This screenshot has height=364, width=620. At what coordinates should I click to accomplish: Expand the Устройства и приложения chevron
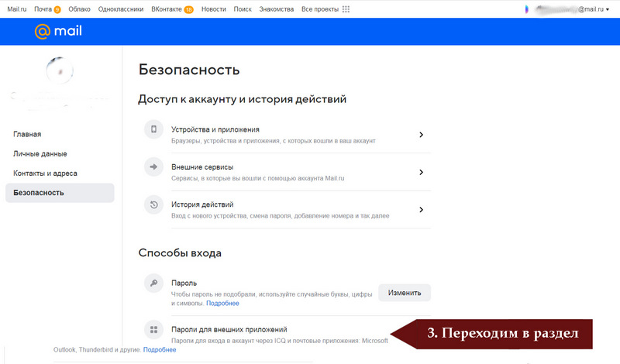[421, 135]
